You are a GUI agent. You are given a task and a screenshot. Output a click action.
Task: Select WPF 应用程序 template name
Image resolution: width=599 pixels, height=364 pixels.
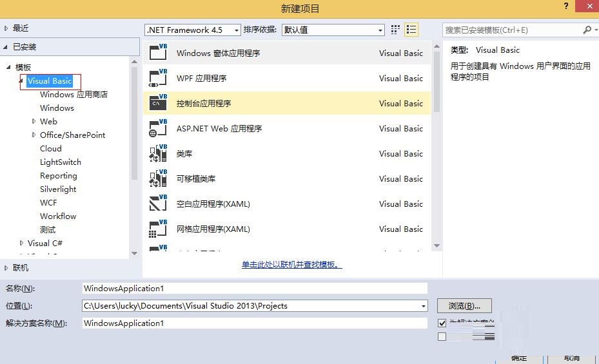tap(201, 78)
